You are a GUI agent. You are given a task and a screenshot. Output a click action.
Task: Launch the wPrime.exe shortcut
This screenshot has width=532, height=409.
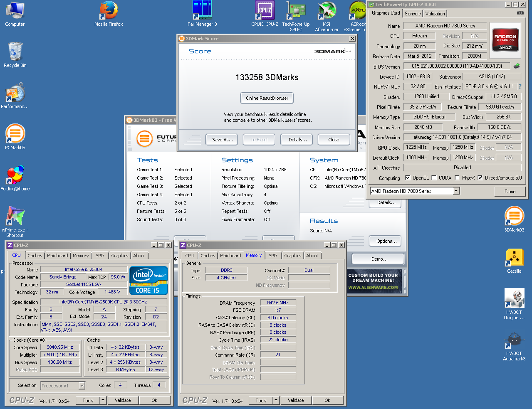pyautogui.click(x=15, y=222)
